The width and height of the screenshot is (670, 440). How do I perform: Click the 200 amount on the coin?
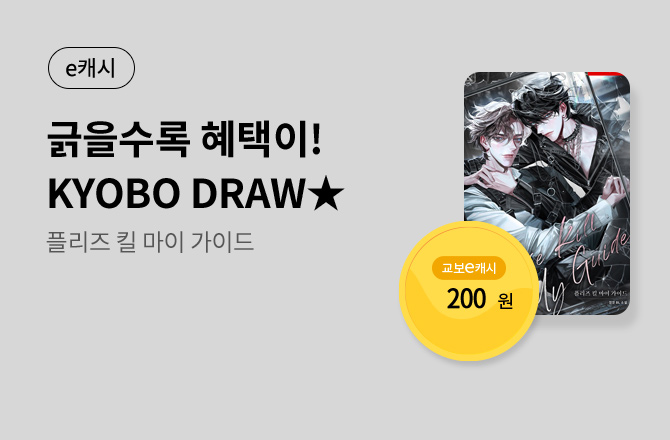pos(466,299)
